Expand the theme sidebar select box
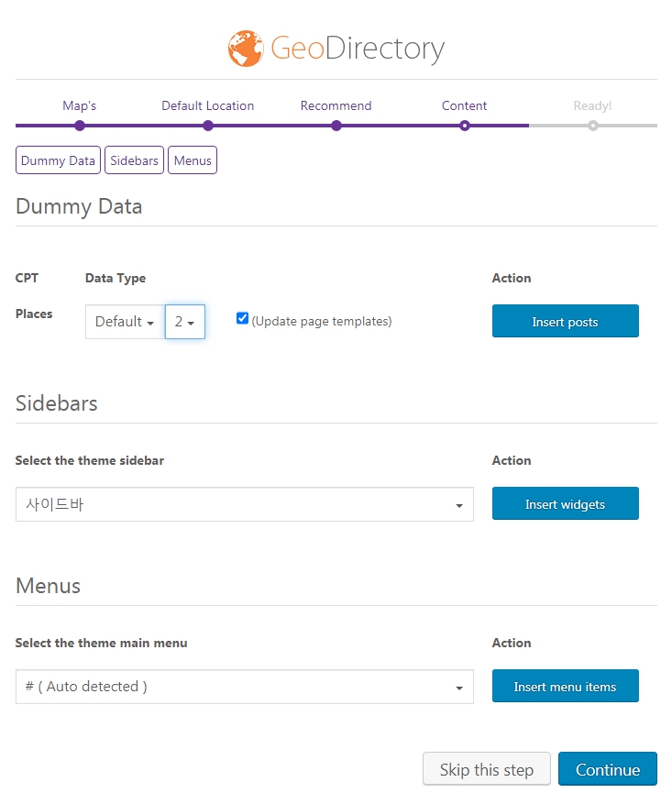 (245, 504)
